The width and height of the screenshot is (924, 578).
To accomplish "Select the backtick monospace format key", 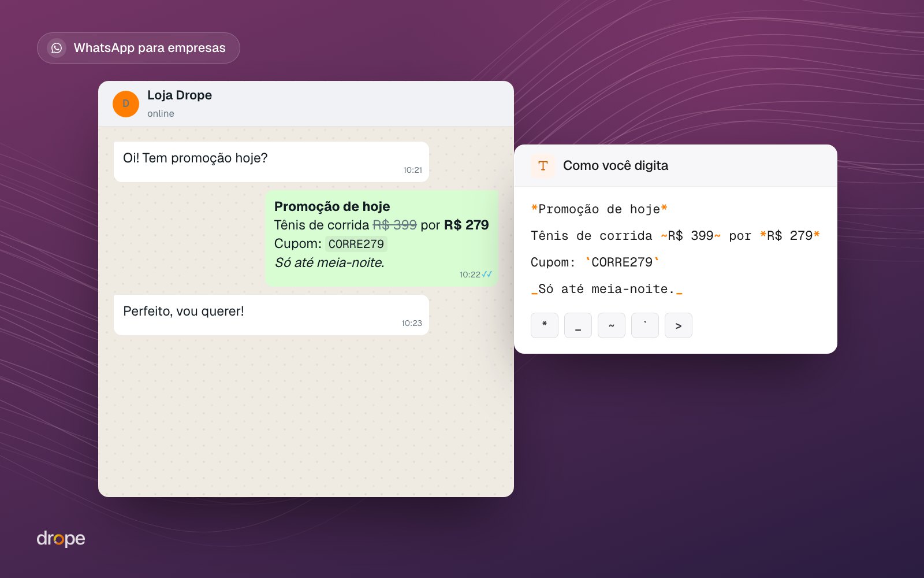I will pos(645,325).
